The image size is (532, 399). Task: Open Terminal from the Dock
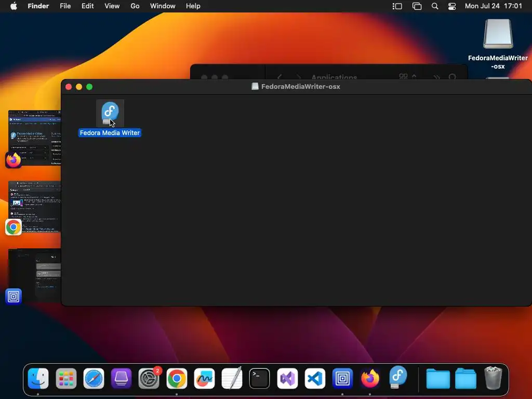point(260,378)
